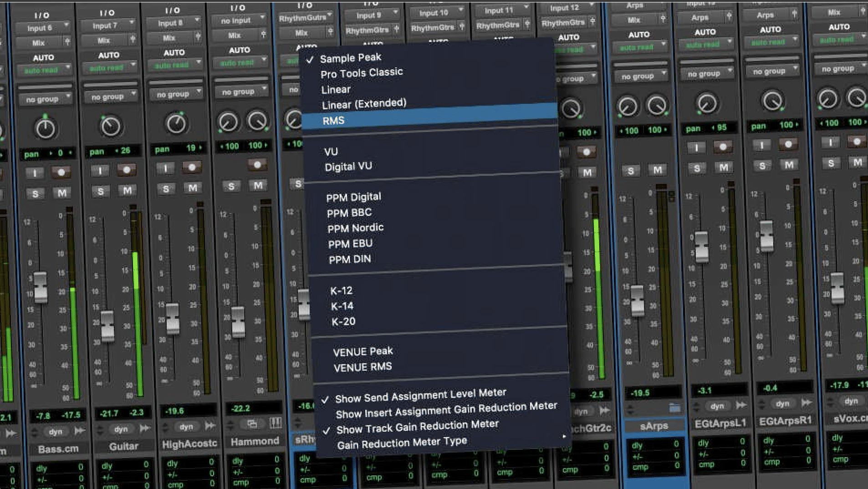Solo the HighAcostc track
The height and width of the screenshot is (489, 868).
pyautogui.click(x=166, y=188)
